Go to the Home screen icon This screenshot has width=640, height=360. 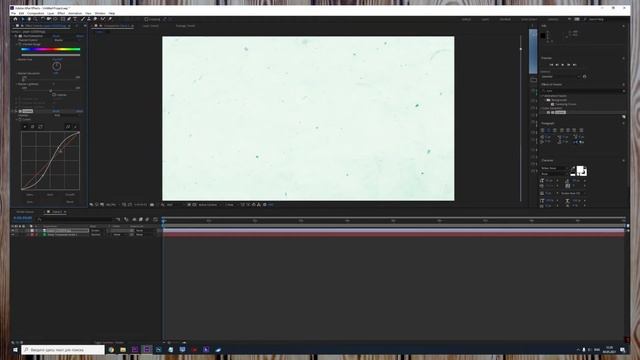16,19
